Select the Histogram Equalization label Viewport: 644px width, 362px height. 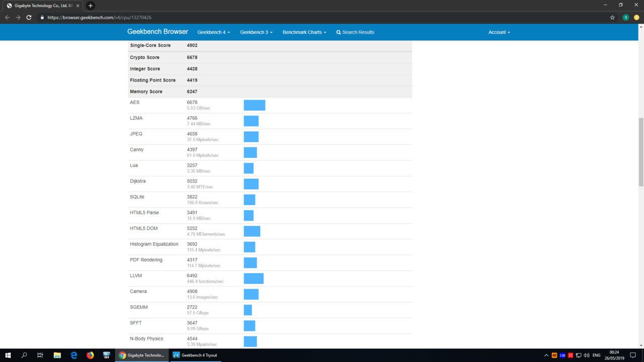point(154,244)
